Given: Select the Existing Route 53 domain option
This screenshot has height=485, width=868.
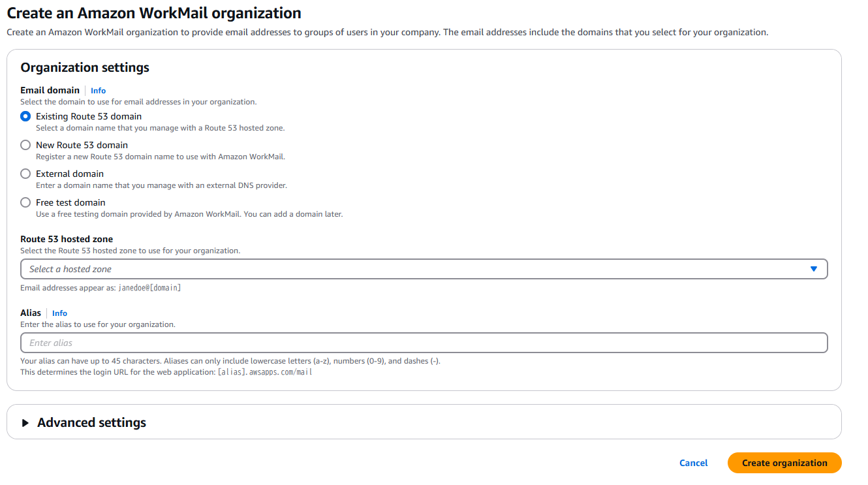Looking at the screenshot, I should point(25,116).
